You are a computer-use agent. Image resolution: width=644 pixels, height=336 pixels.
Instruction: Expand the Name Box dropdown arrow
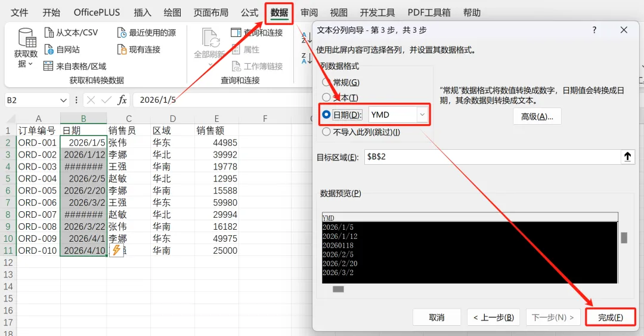[63, 100]
